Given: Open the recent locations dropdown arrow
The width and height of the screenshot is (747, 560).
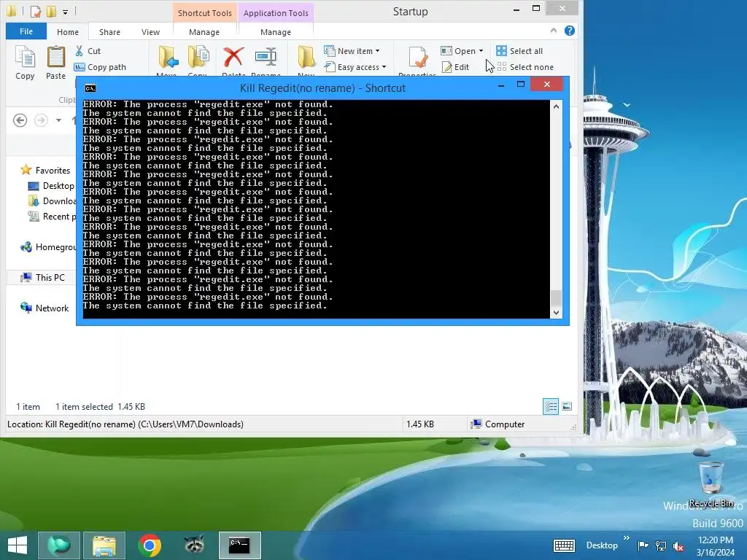Looking at the screenshot, I should (x=58, y=120).
